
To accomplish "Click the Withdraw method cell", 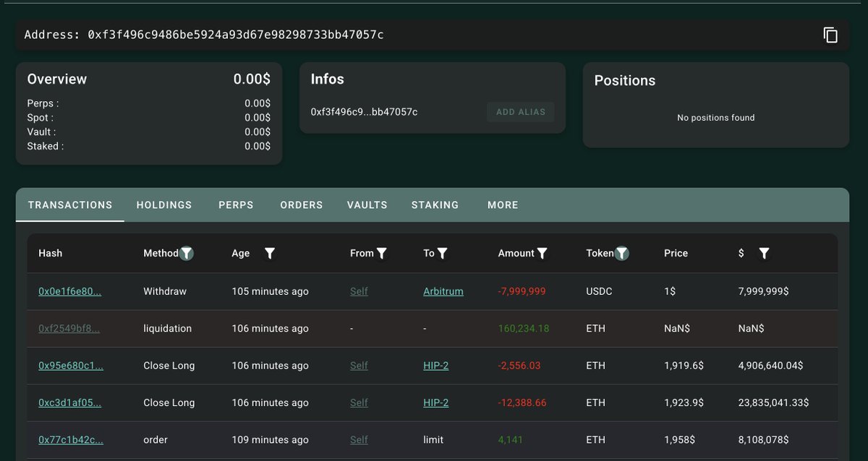I will pos(165,291).
